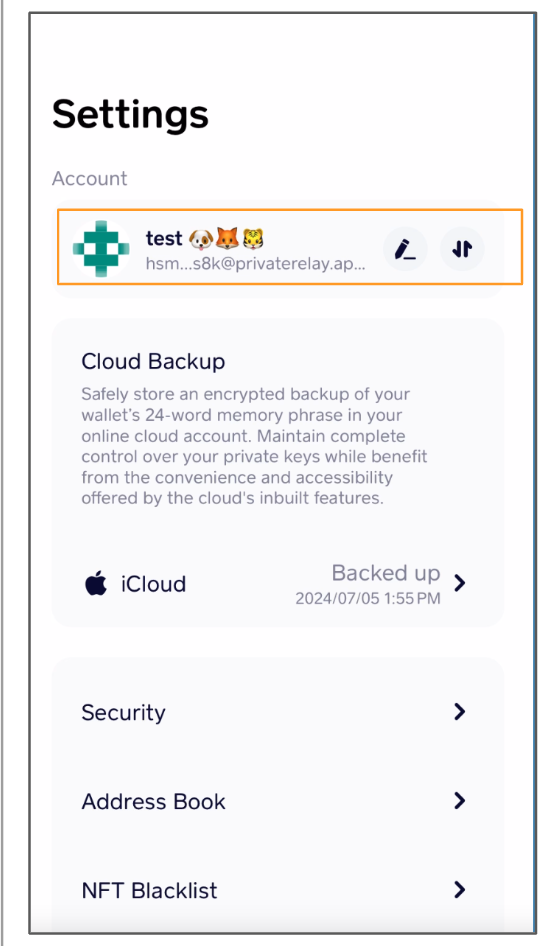
Task: Tap the backup timestamp 2024/07/05
Action: pyautogui.click(x=368, y=598)
